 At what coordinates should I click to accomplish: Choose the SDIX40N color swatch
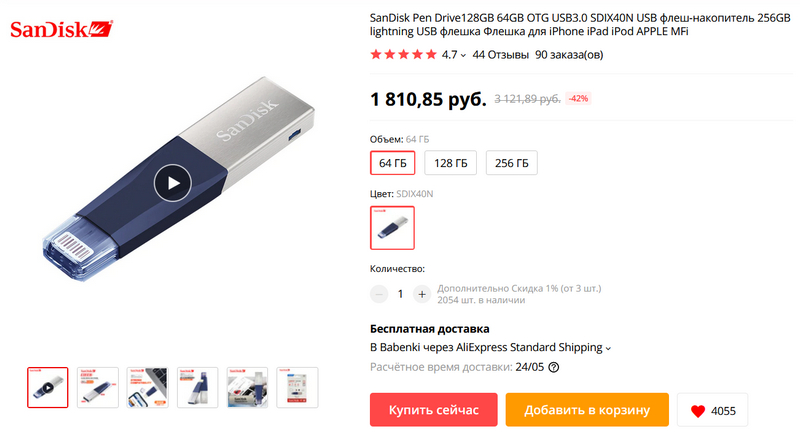tap(392, 228)
